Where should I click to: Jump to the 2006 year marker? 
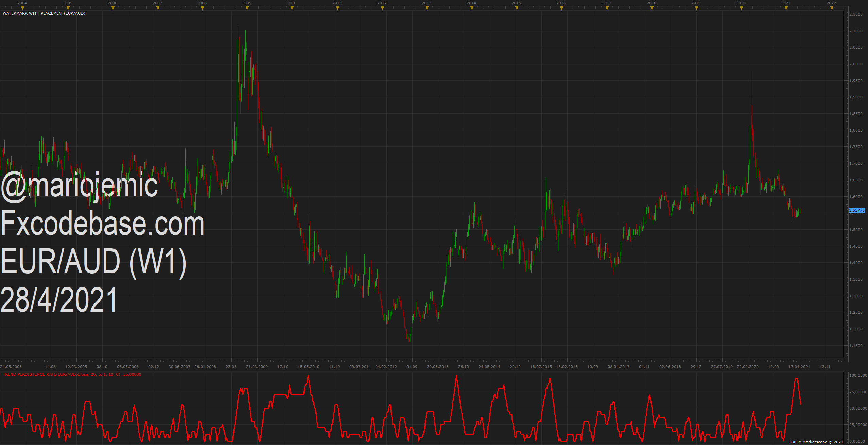coord(112,3)
